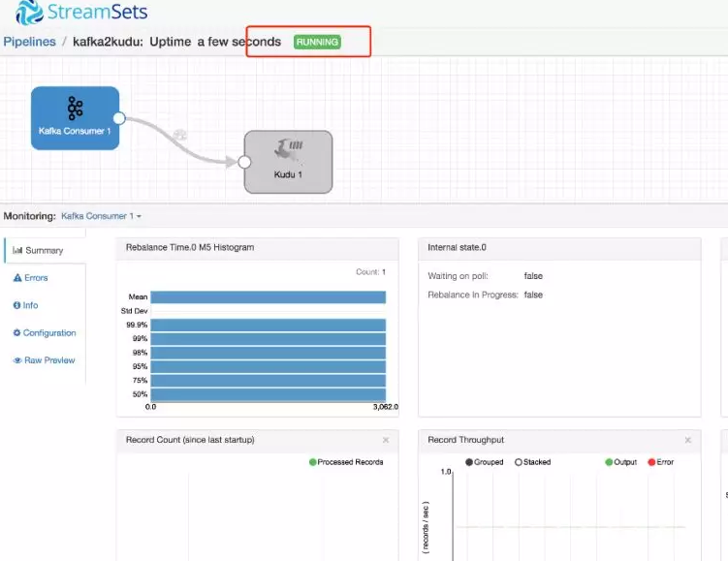Click the Rebalance Time.0 M5 Histogram title
The width and height of the screenshot is (728, 561).
[x=190, y=247]
